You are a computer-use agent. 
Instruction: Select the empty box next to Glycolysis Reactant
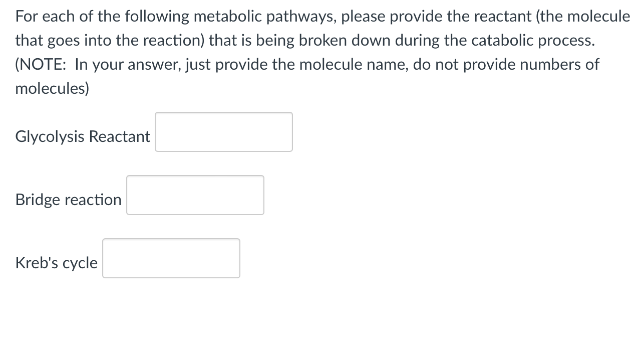(223, 131)
